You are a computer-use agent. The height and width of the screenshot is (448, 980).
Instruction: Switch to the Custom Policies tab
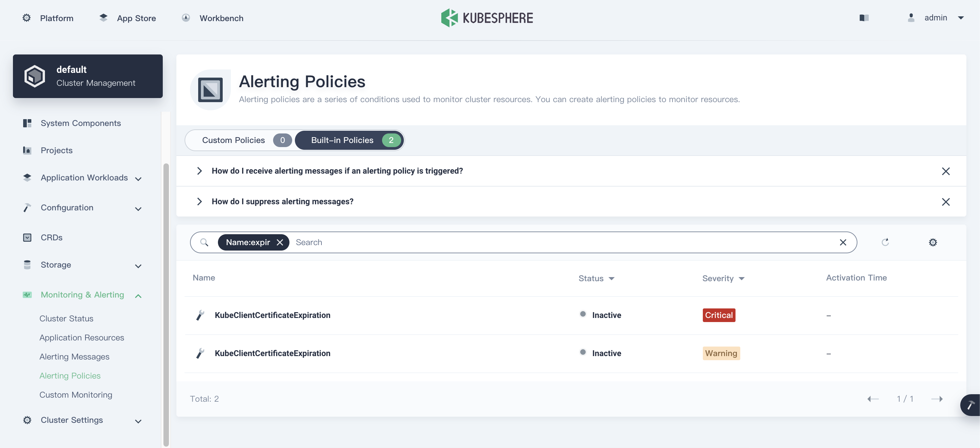pos(234,140)
